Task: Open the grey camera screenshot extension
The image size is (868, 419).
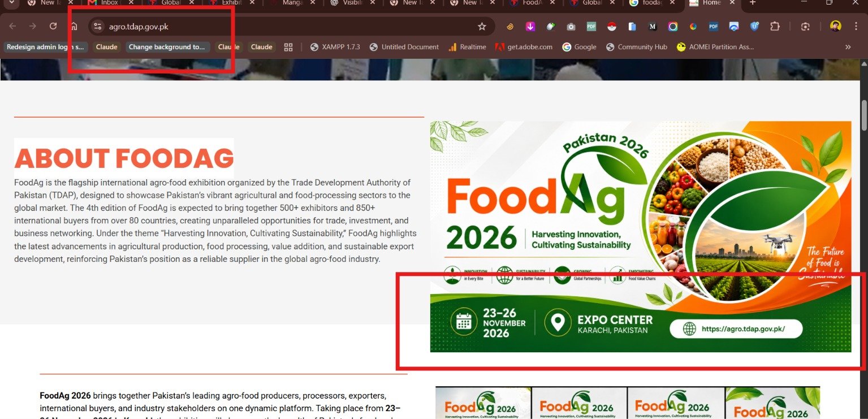Action: pyautogui.click(x=571, y=27)
